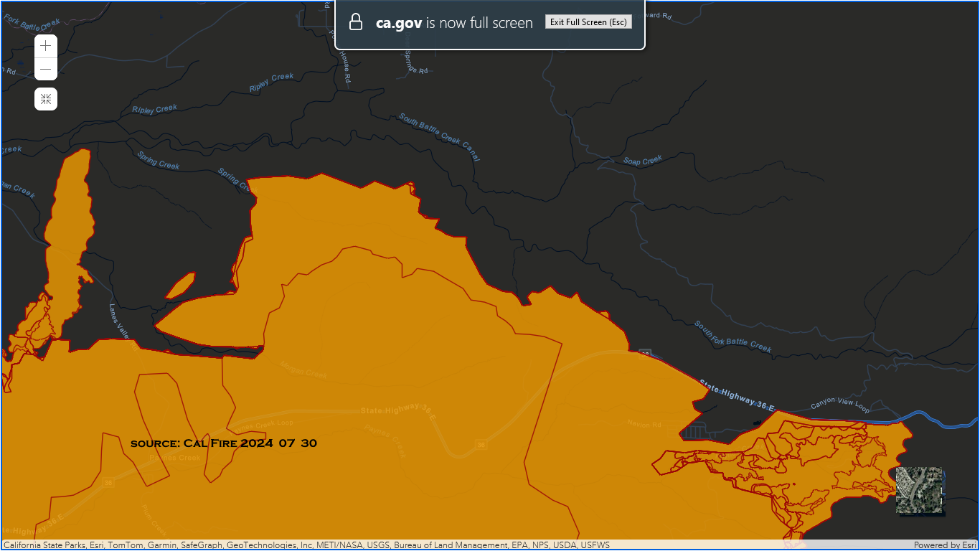980x551 pixels.
Task: Click the route 36 shield on highway curve
Action: click(481, 445)
